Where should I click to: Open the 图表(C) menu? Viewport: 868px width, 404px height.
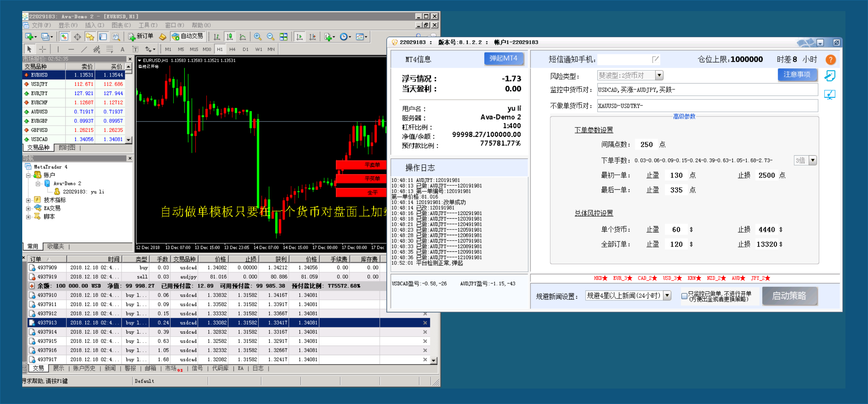pyautogui.click(x=121, y=25)
